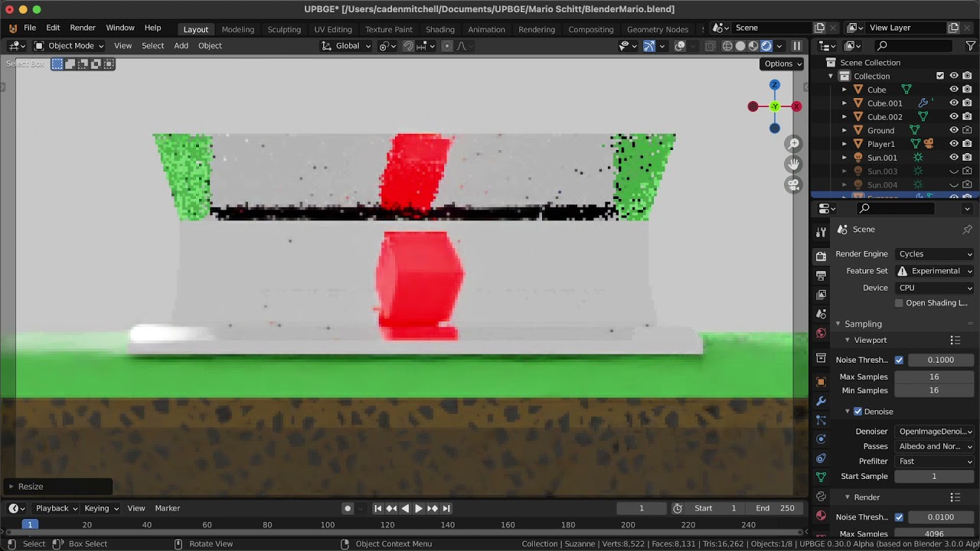Uncheck the Denoise checkbox
Image resolution: width=980 pixels, height=551 pixels.
(857, 412)
